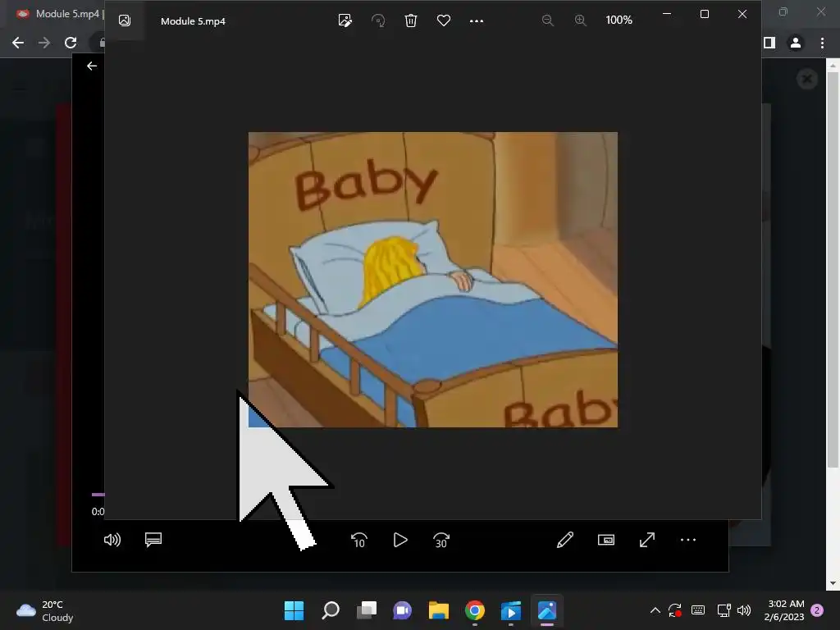The width and height of the screenshot is (840, 630).
Task: Toggle the browser side panel
Action: [769, 43]
